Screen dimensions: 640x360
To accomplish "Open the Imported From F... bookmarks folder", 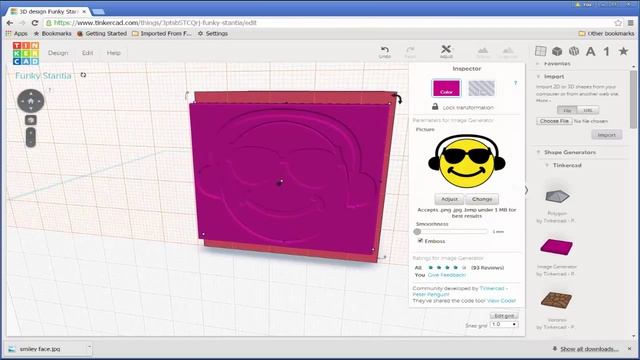I will coord(162,33).
